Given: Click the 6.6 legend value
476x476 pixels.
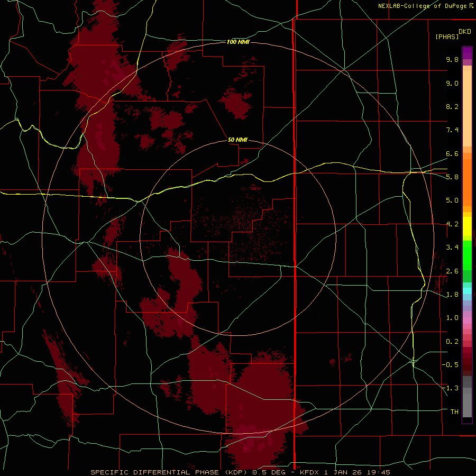Looking at the screenshot, I should click(452, 153).
